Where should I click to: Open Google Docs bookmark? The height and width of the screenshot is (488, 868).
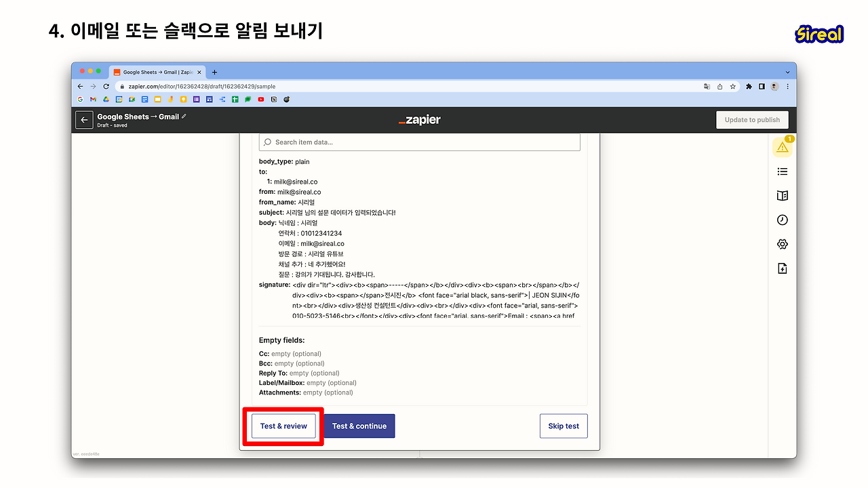point(145,100)
